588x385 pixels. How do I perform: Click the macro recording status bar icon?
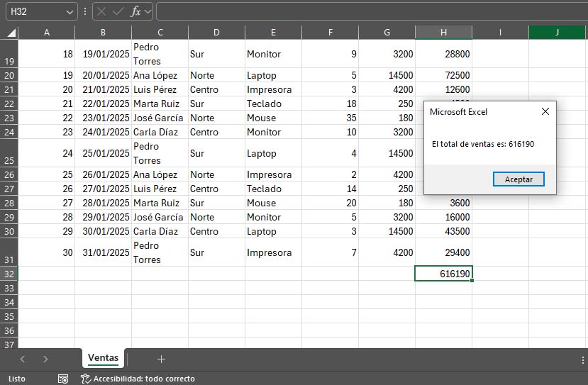click(x=63, y=379)
